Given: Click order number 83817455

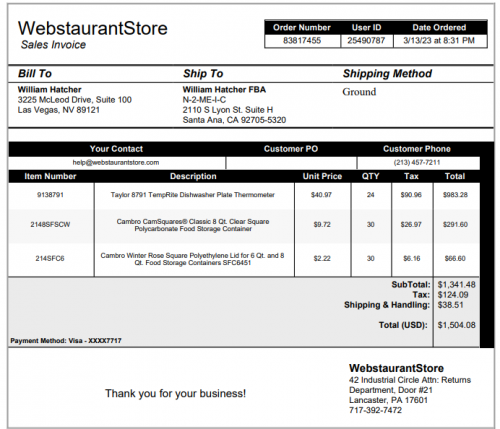Looking at the screenshot, I should [x=302, y=41].
